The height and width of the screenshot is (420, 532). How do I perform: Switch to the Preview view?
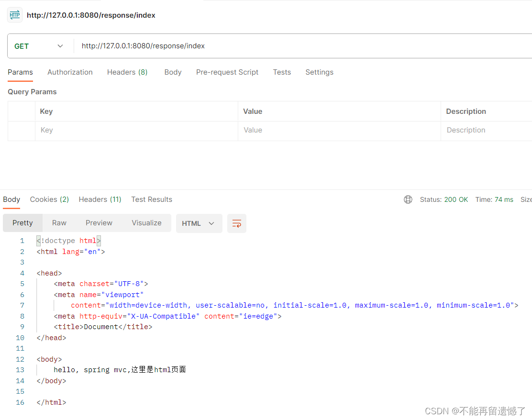pyautogui.click(x=99, y=223)
